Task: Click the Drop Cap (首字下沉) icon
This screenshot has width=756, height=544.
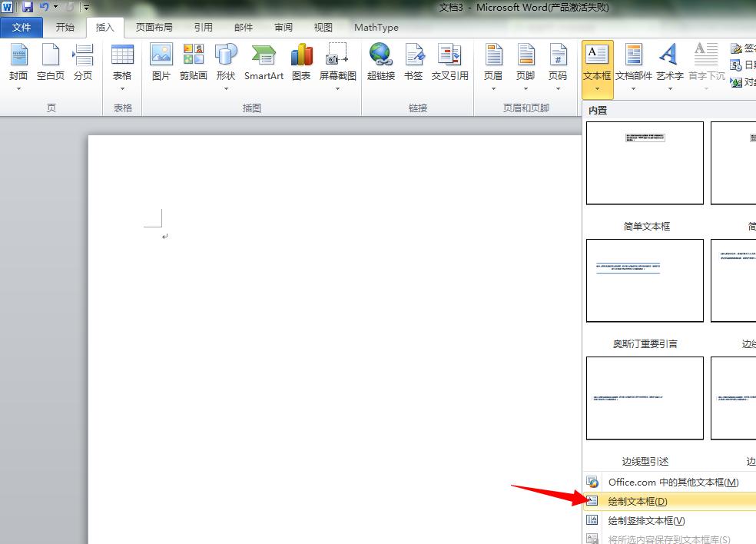Action: coord(706,54)
